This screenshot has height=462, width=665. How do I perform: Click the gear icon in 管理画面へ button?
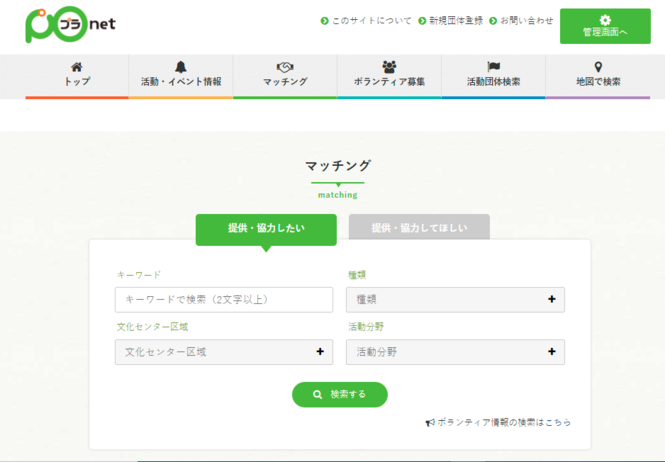[605, 19]
